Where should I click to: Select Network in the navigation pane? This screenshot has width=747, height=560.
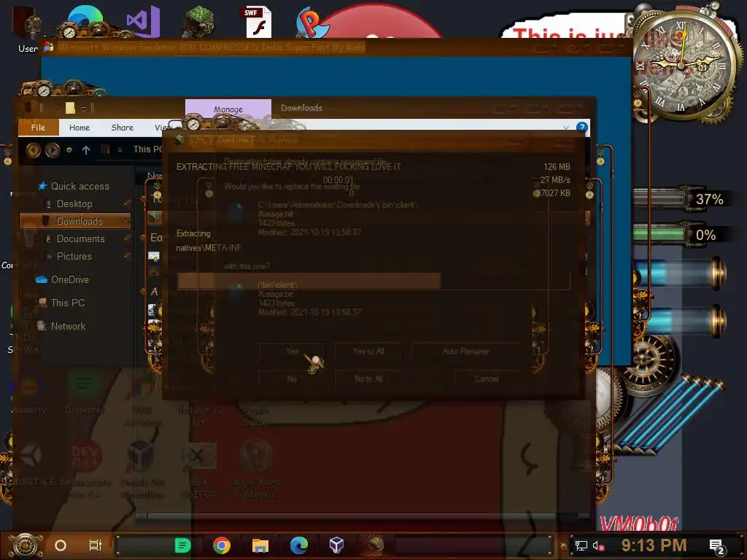(62, 326)
